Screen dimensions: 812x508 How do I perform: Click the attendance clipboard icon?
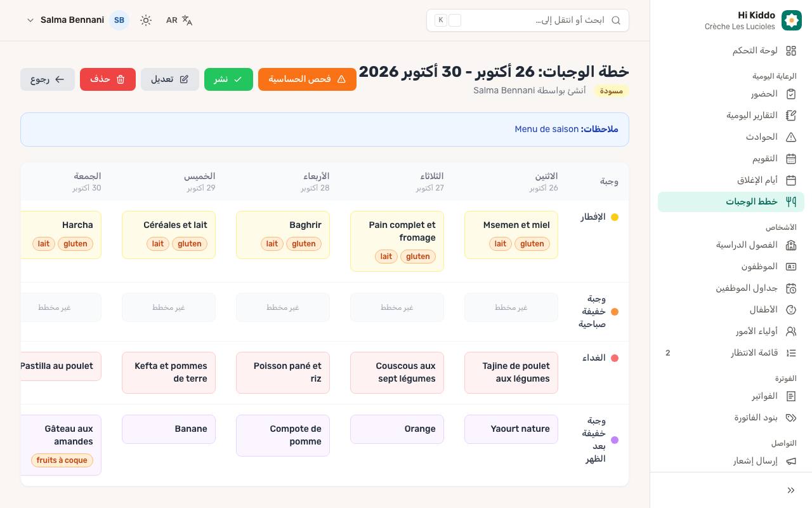(791, 94)
